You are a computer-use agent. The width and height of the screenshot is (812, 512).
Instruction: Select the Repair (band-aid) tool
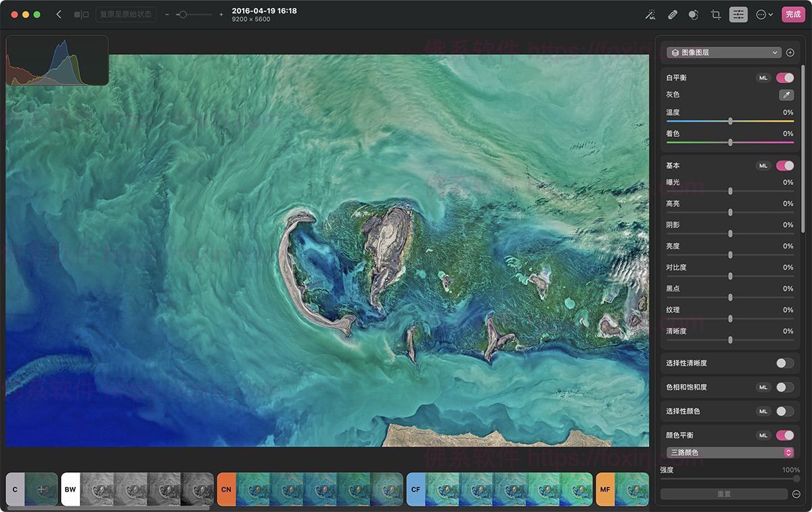(x=672, y=14)
